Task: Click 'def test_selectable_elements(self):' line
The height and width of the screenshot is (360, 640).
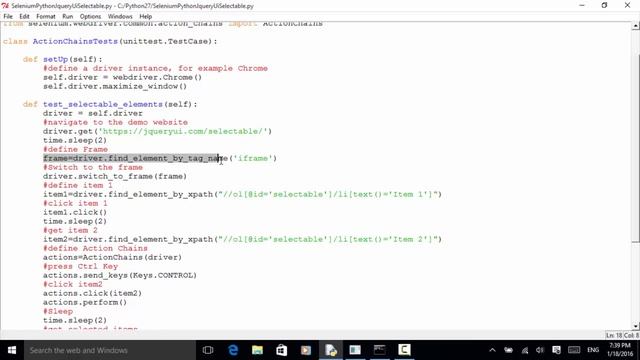Action: [x=110, y=104]
